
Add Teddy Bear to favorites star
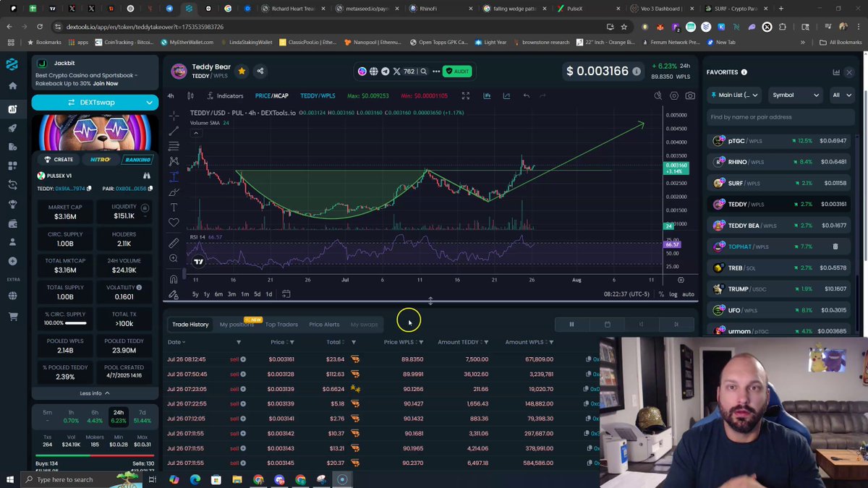[x=242, y=71]
